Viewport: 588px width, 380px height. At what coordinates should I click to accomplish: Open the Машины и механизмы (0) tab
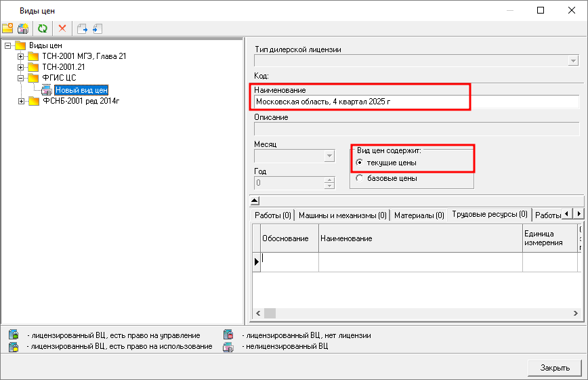click(x=343, y=215)
